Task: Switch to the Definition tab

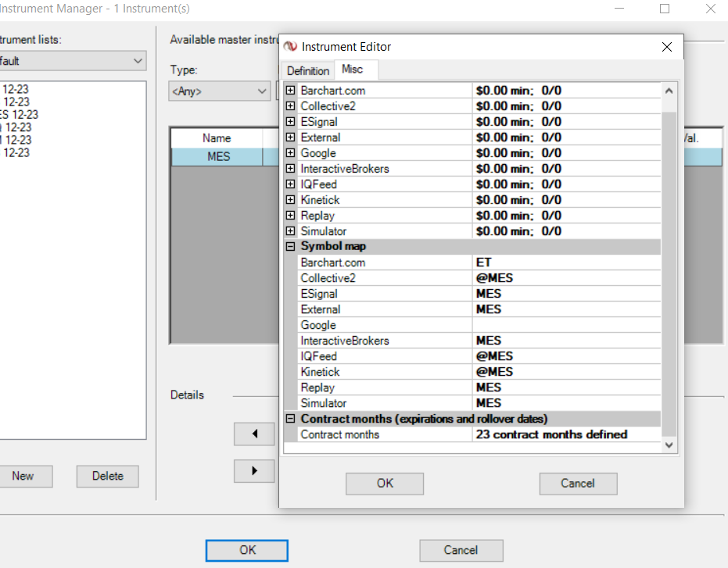Action: click(308, 70)
